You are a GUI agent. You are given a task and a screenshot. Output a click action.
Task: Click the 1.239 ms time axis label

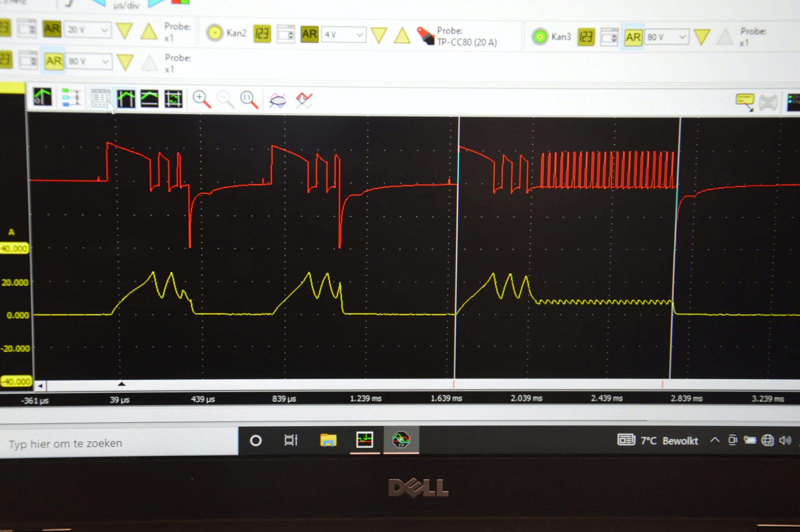tap(365, 398)
